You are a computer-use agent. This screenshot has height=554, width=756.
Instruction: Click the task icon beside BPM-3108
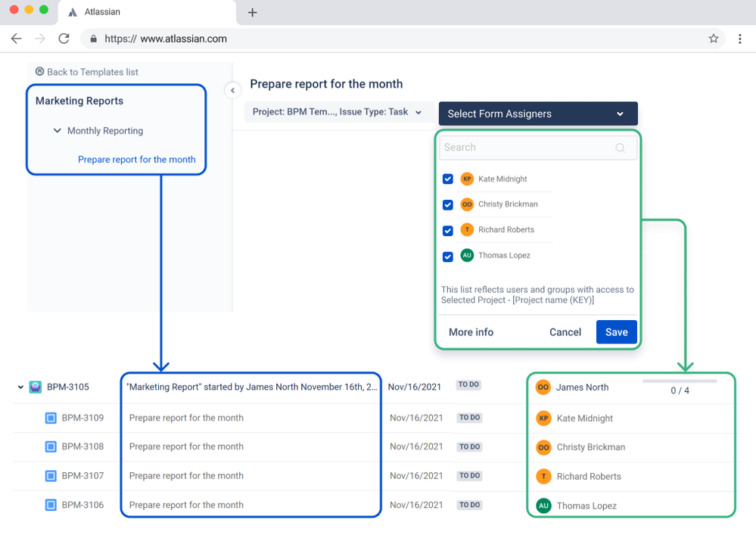coord(51,447)
